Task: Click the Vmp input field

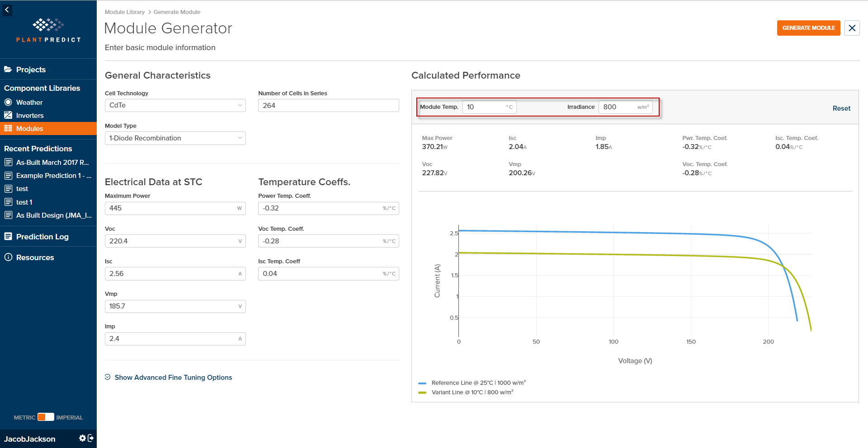Action: coord(175,306)
